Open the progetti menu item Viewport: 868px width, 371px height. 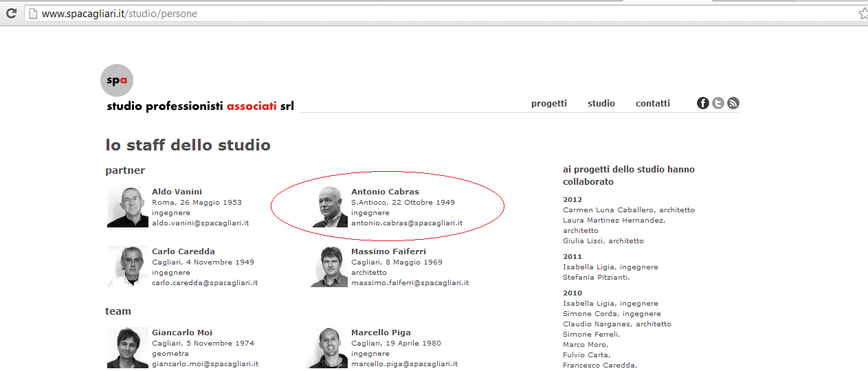click(x=549, y=103)
